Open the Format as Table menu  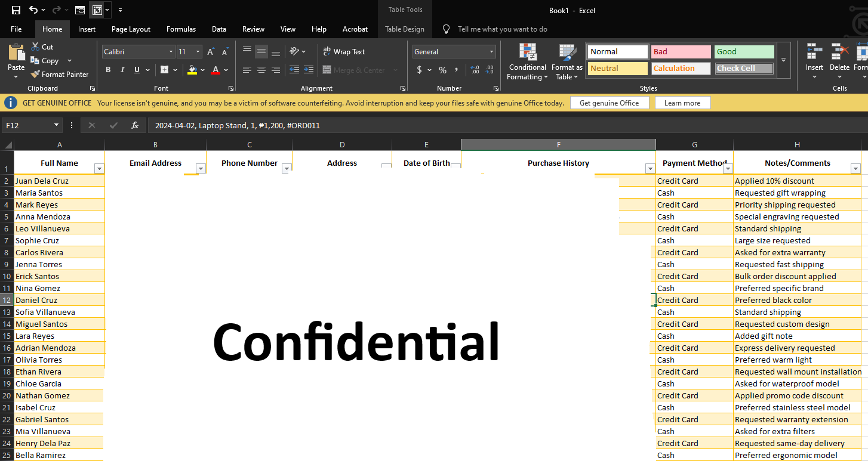coord(567,61)
